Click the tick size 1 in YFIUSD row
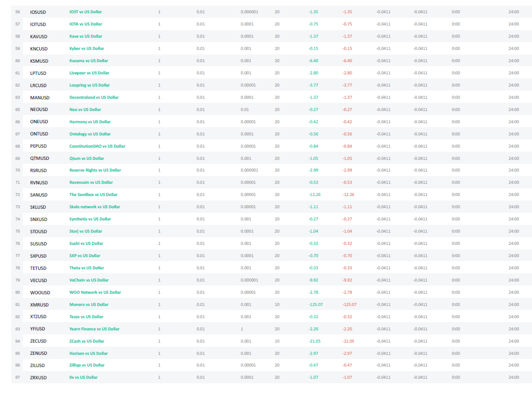 242,329
